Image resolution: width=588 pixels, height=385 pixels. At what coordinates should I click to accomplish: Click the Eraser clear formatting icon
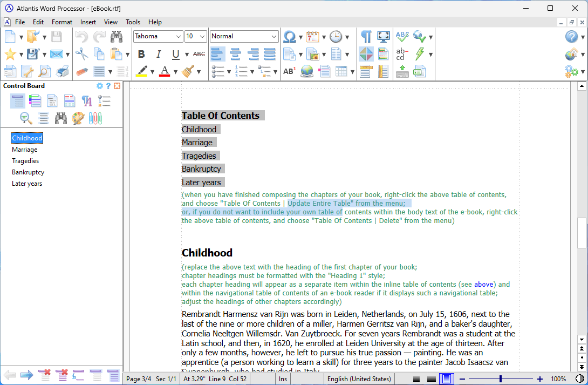click(x=81, y=71)
